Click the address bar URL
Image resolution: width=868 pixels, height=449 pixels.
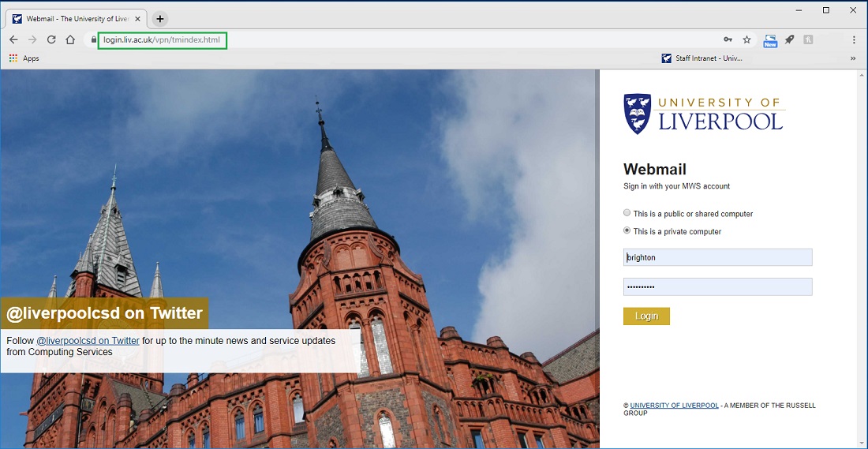coord(163,40)
